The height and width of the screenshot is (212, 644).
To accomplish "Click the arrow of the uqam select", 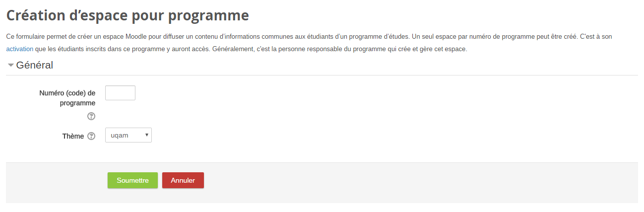I will point(146,135).
